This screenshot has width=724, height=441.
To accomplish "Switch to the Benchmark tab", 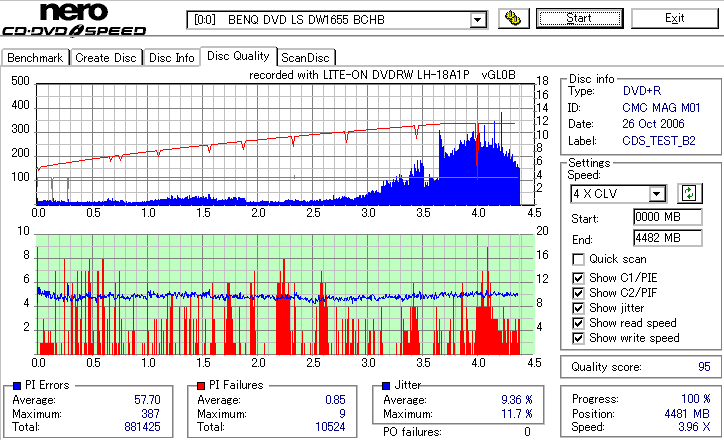I will (35, 58).
